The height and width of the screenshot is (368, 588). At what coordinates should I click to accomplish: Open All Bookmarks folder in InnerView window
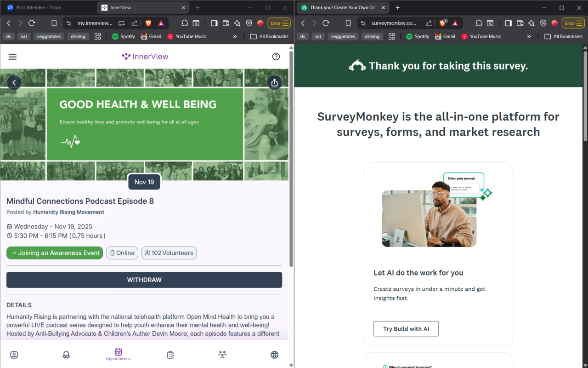click(x=270, y=36)
